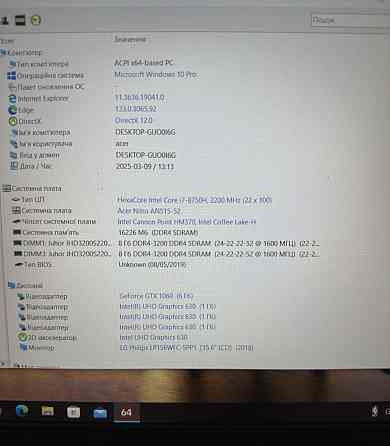Select the user name value acer
This screenshot has width=390, height=446.
pyautogui.click(x=122, y=144)
